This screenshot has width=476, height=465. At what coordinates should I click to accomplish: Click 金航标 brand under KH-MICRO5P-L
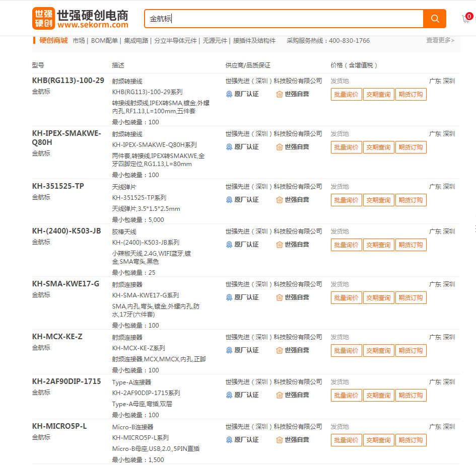pos(41,437)
